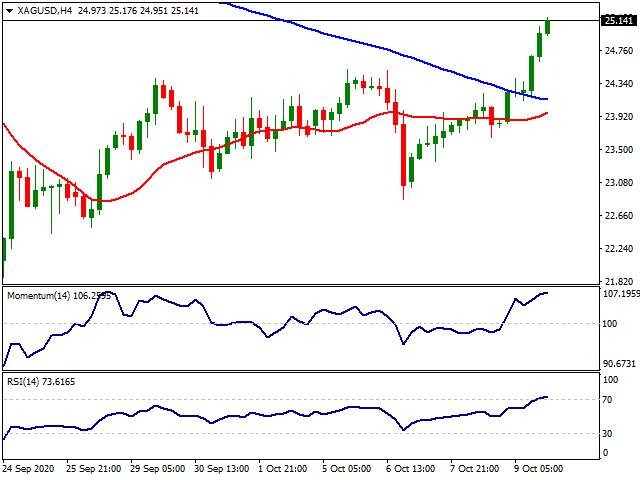Screen dimensions: 640x480
Task: Click the 22.660 price axis label
Action: (x=619, y=216)
